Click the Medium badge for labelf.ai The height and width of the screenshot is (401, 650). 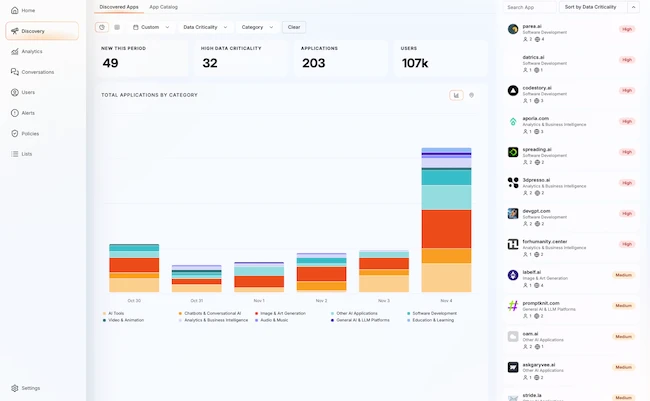[x=623, y=275]
